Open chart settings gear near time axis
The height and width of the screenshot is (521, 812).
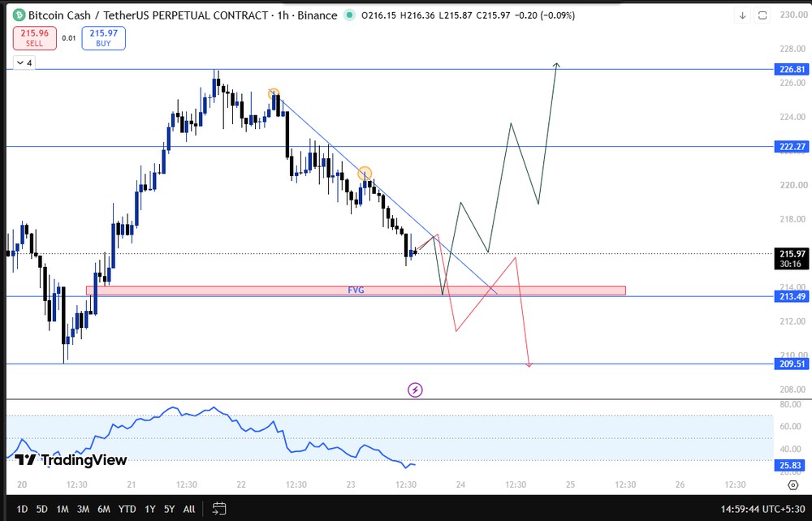coord(793,484)
